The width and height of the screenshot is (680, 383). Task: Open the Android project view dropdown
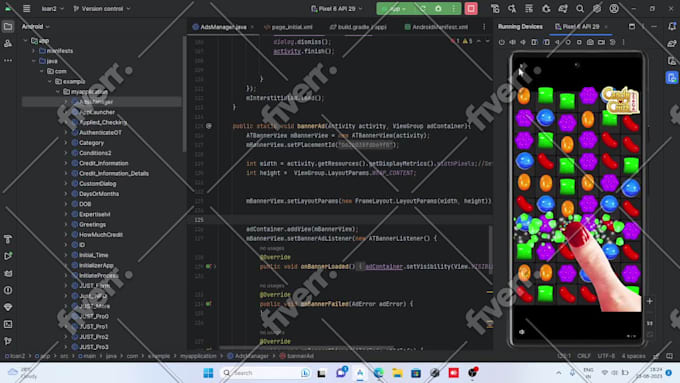click(36, 26)
